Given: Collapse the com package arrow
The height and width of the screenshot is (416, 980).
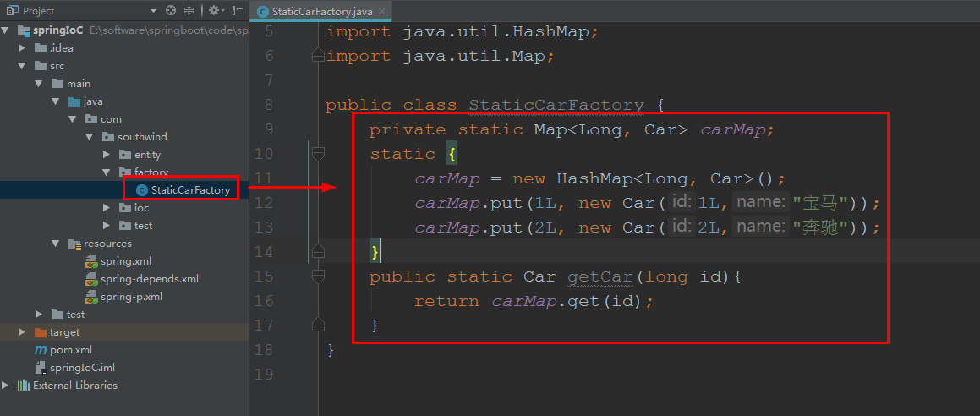Looking at the screenshot, I should coord(73,118).
